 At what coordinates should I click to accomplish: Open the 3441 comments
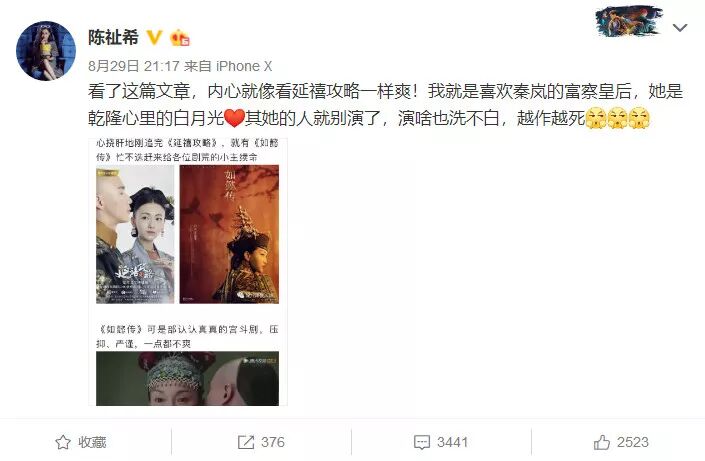tap(452, 442)
